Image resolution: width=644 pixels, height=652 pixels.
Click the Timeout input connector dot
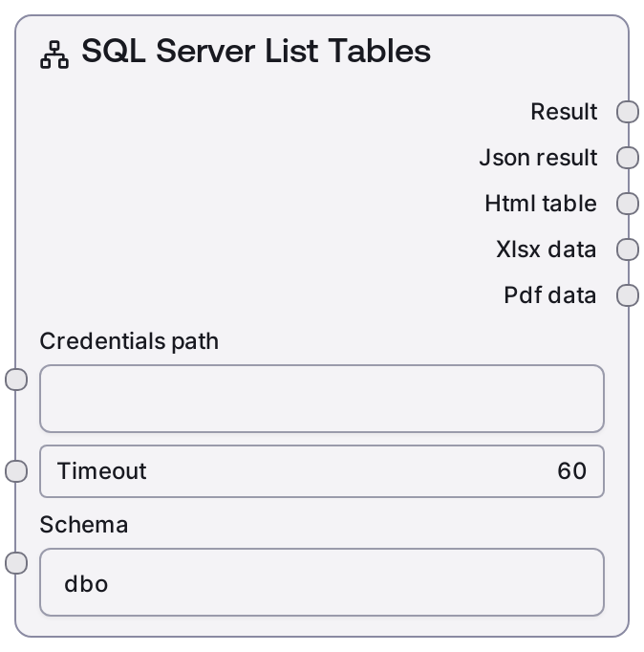point(16,471)
